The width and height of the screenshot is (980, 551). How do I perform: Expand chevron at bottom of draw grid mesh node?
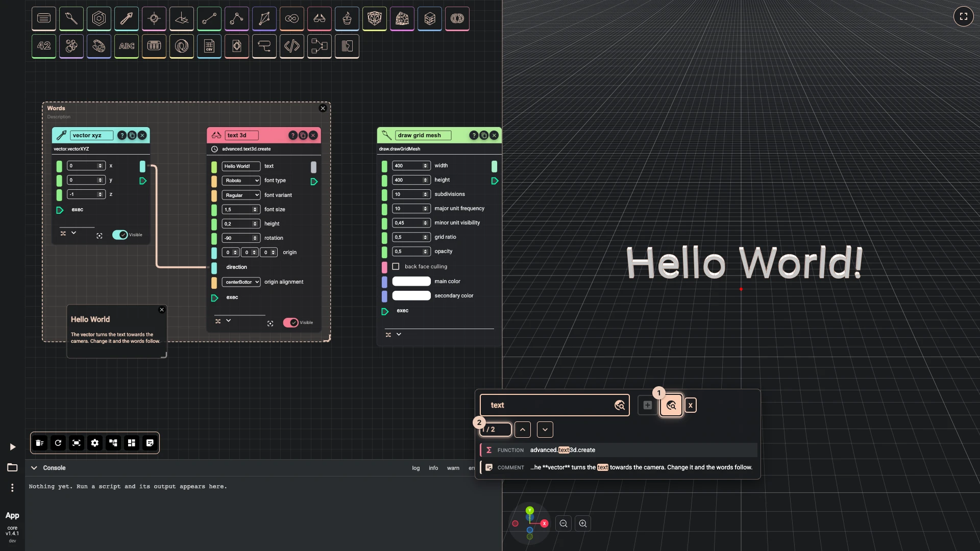tap(399, 334)
